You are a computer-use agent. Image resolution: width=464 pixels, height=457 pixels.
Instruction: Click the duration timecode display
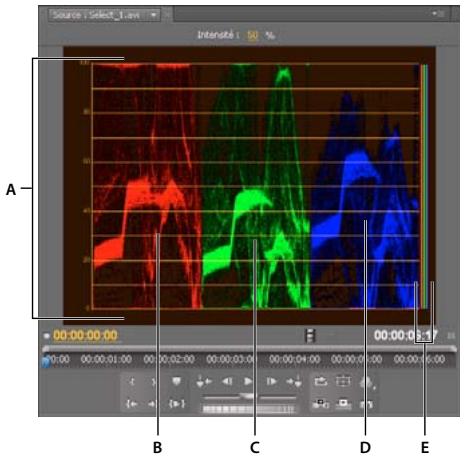[x=406, y=335]
